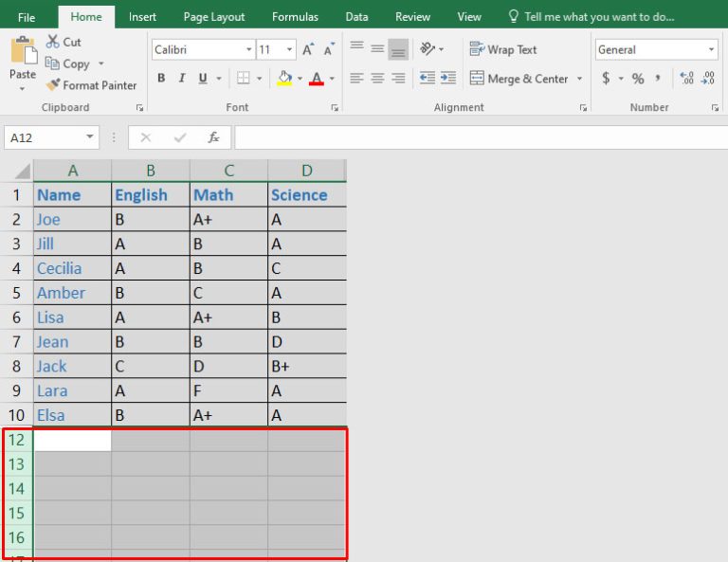Image resolution: width=728 pixels, height=562 pixels.
Task: Switch to the Page Layout tab
Action: click(214, 17)
